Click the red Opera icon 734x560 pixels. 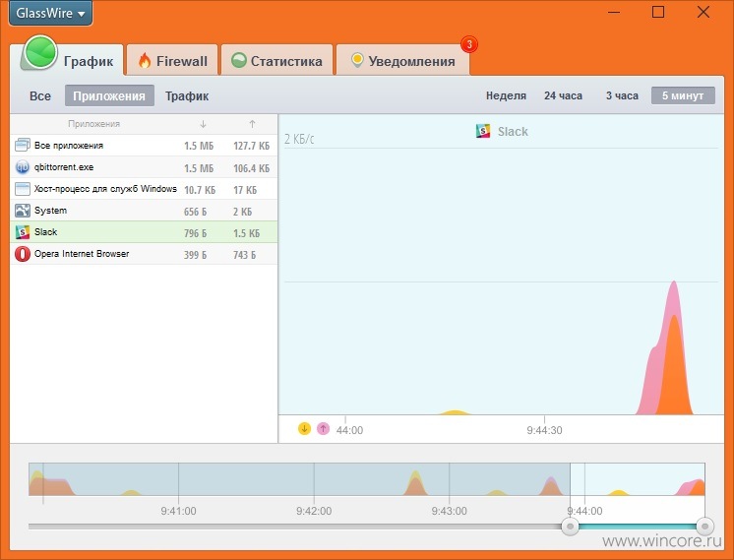pyautogui.click(x=23, y=254)
